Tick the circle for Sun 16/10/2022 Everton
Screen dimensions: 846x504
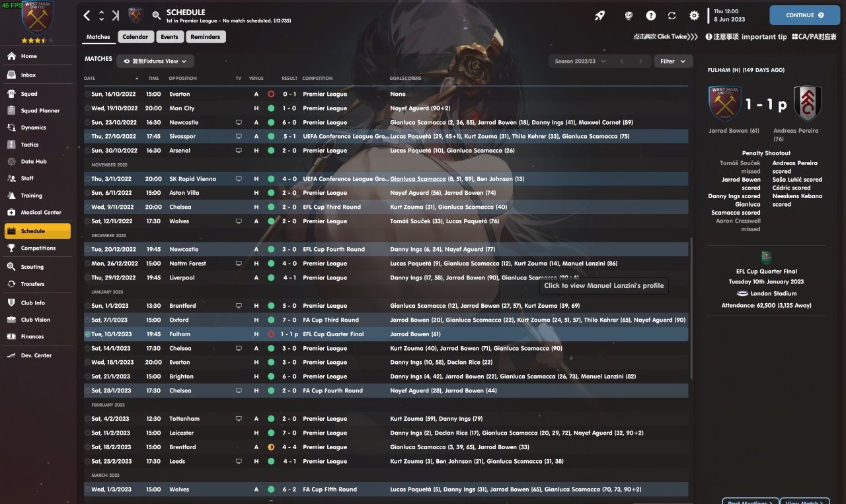pos(88,94)
